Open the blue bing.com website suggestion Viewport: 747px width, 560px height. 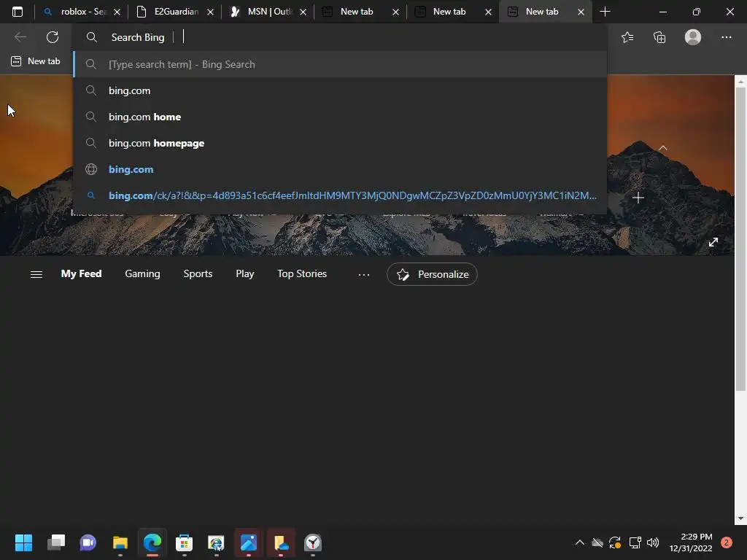(x=340, y=169)
